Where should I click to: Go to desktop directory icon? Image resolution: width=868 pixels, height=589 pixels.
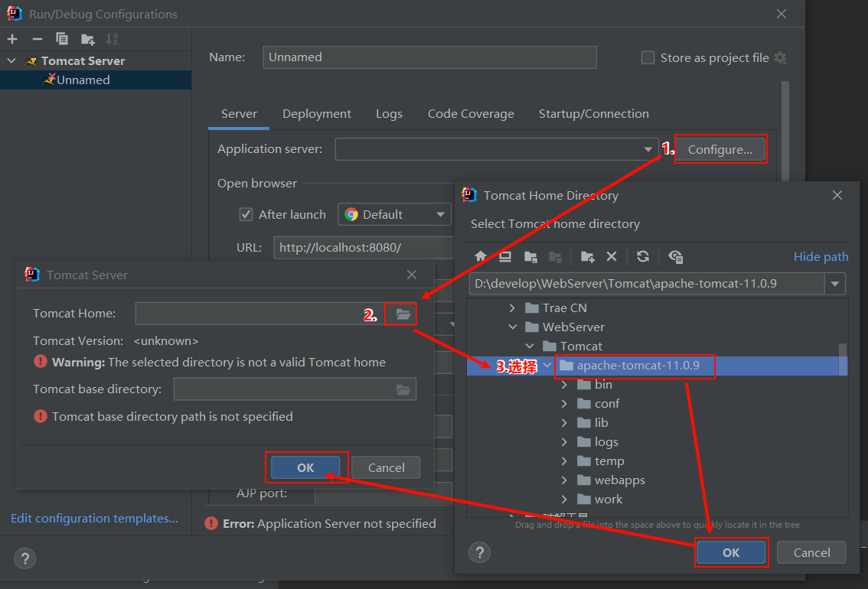[x=505, y=256]
